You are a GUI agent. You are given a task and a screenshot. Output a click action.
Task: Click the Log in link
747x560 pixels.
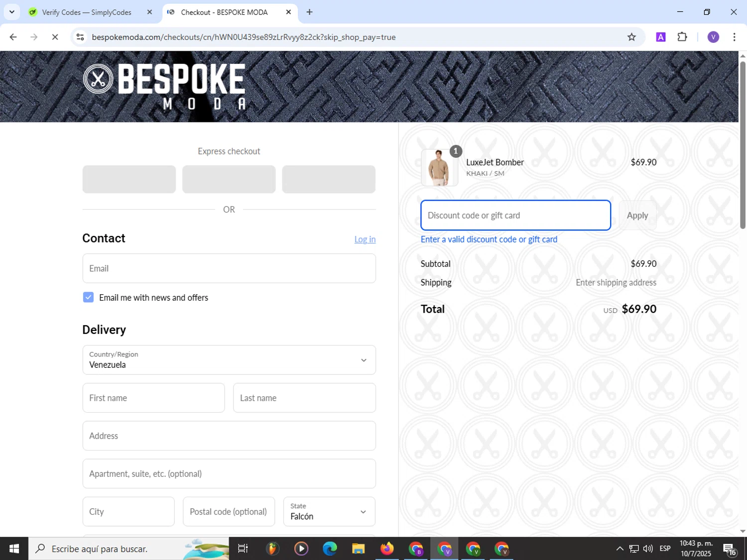tap(365, 239)
